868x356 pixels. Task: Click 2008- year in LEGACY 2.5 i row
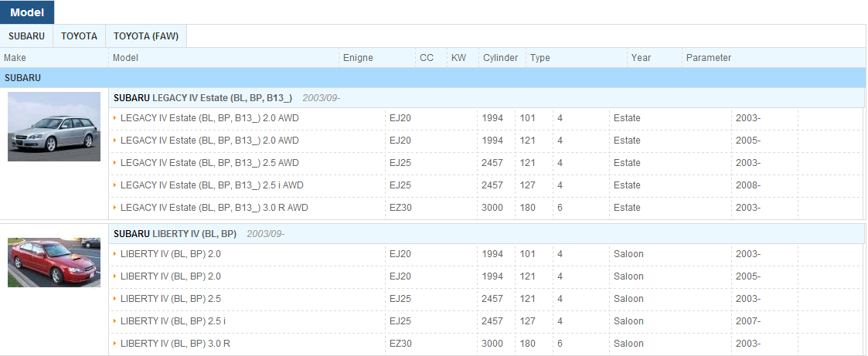point(748,185)
